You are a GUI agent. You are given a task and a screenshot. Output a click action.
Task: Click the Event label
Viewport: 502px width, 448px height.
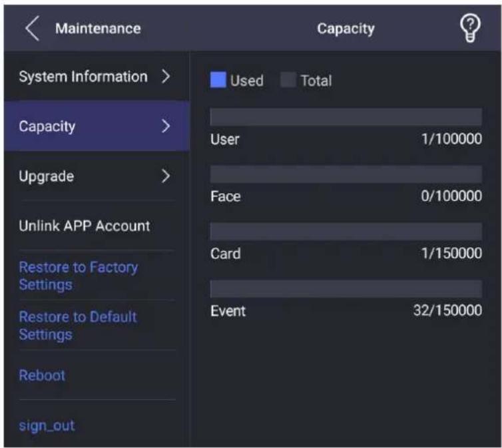coord(228,311)
